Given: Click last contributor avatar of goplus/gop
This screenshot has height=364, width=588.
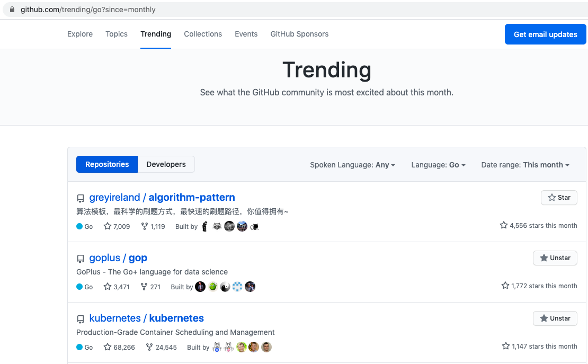Looking at the screenshot, I should pyautogui.click(x=250, y=287).
